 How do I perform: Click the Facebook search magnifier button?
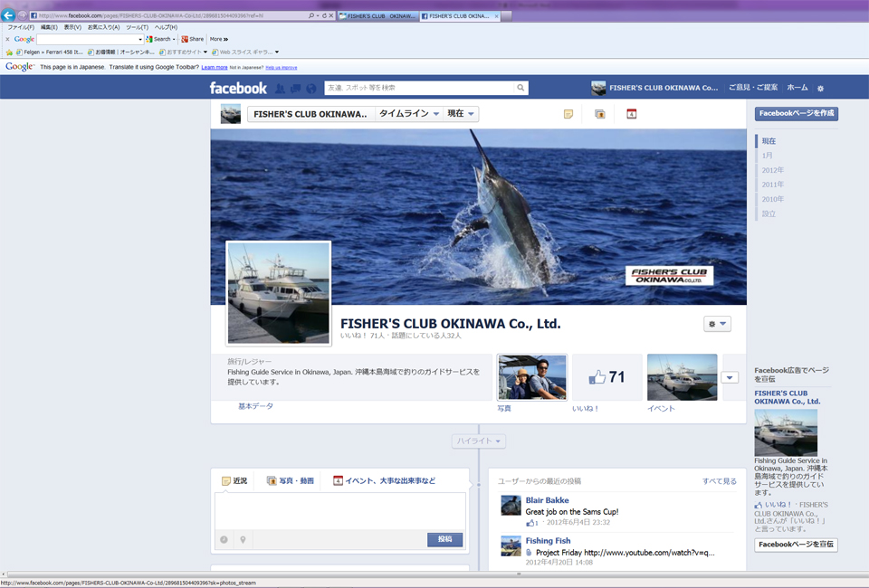[520, 88]
